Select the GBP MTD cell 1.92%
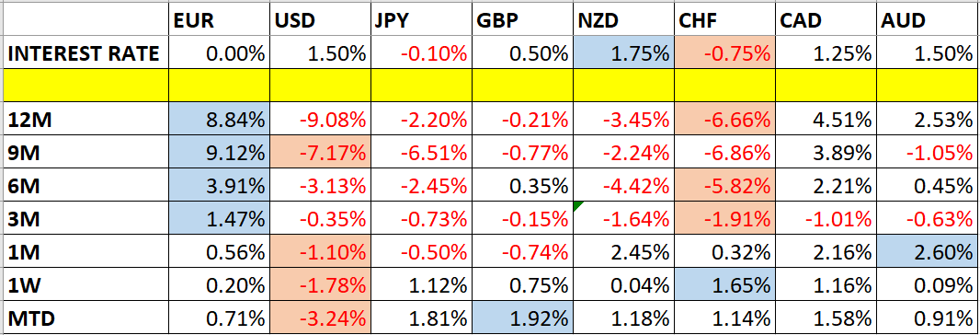Viewport: 980px width, 335px height. [522, 318]
